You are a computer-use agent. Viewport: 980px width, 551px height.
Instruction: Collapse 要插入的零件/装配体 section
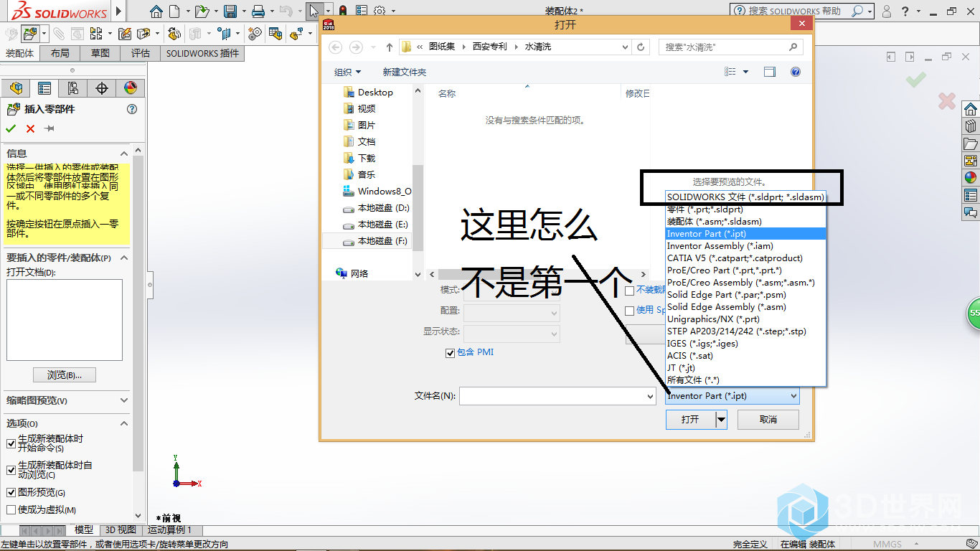point(124,258)
